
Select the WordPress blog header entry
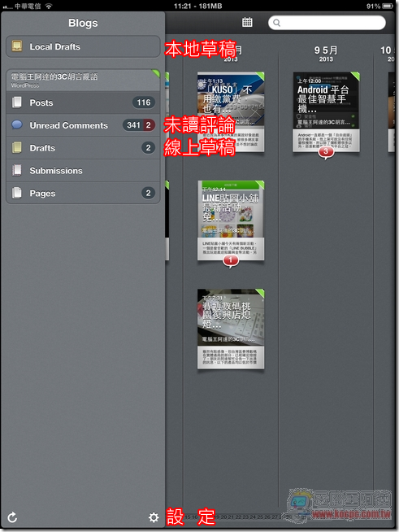point(83,80)
